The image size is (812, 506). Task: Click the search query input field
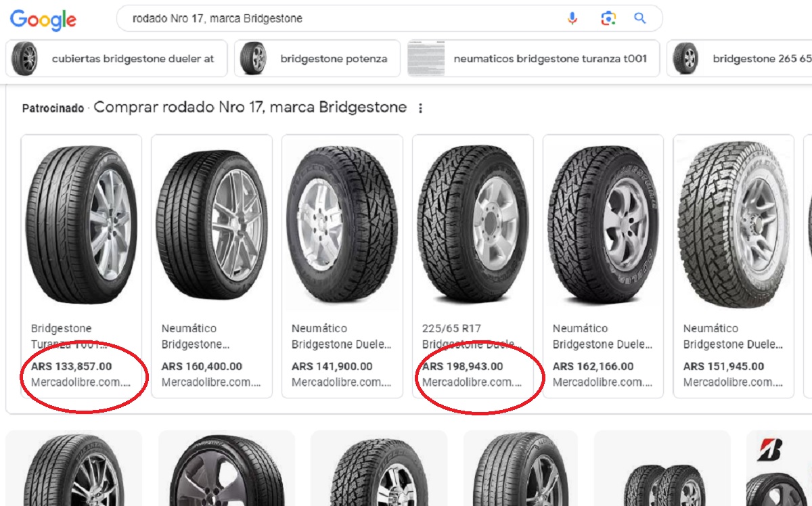point(338,18)
